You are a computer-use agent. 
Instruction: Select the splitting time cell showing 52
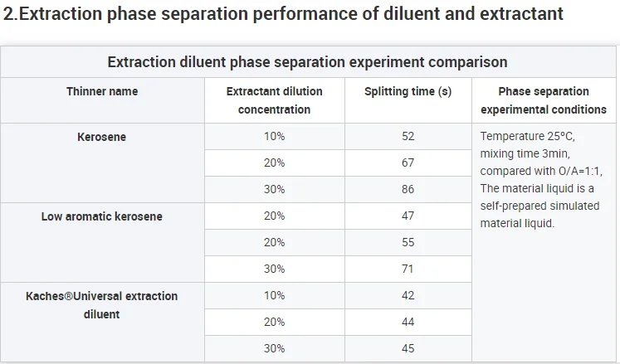(408, 137)
